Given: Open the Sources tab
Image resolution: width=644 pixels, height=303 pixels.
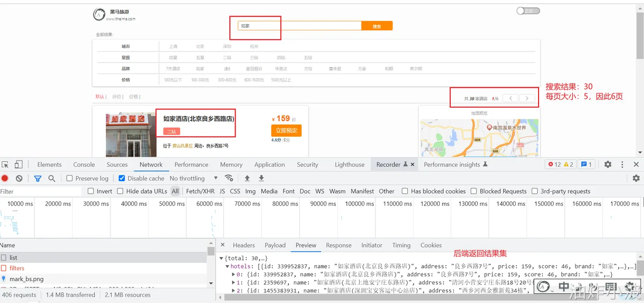Looking at the screenshot, I should pyautogui.click(x=117, y=165).
